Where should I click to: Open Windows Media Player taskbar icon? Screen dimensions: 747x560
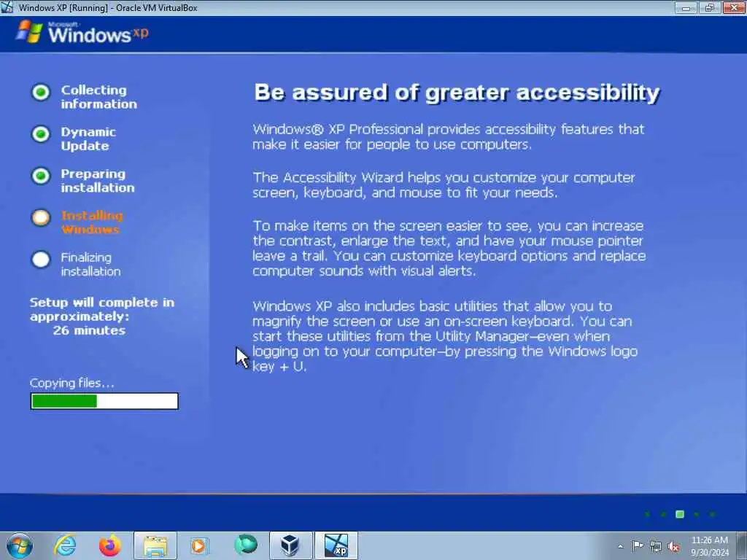200,545
